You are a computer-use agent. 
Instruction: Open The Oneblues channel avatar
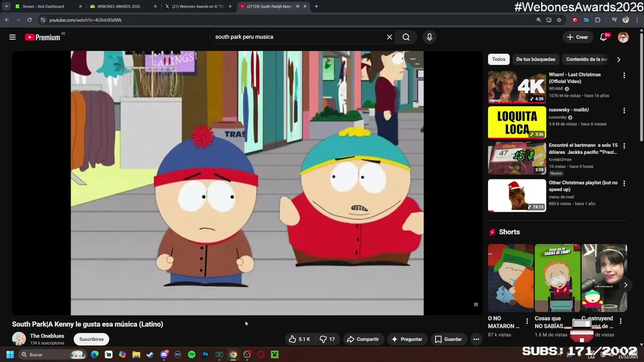[x=19, y=339]
